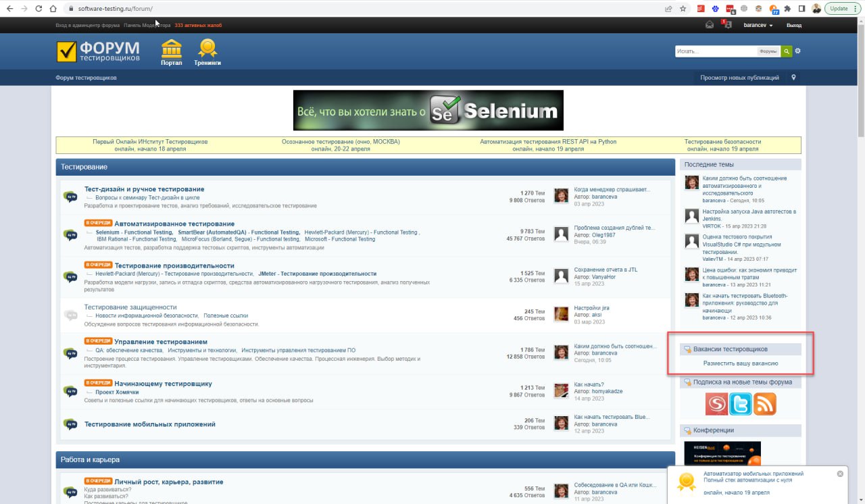The image size is (865, 504).
Task: Open recent topic Цена ошибки: как экономия приводит
Action: tap(749, 274)
